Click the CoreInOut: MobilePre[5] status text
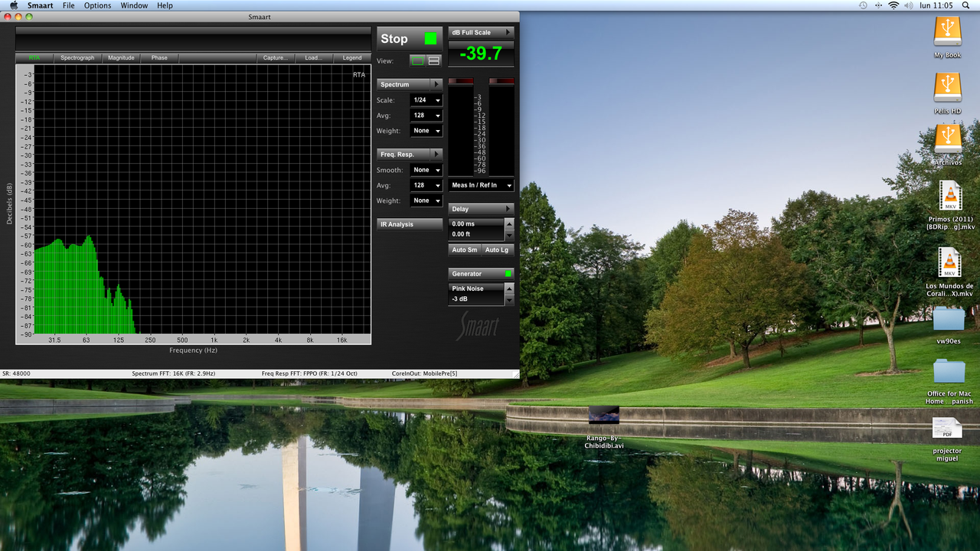The height and width of the screenshot is (551, 980). (424, 373)
